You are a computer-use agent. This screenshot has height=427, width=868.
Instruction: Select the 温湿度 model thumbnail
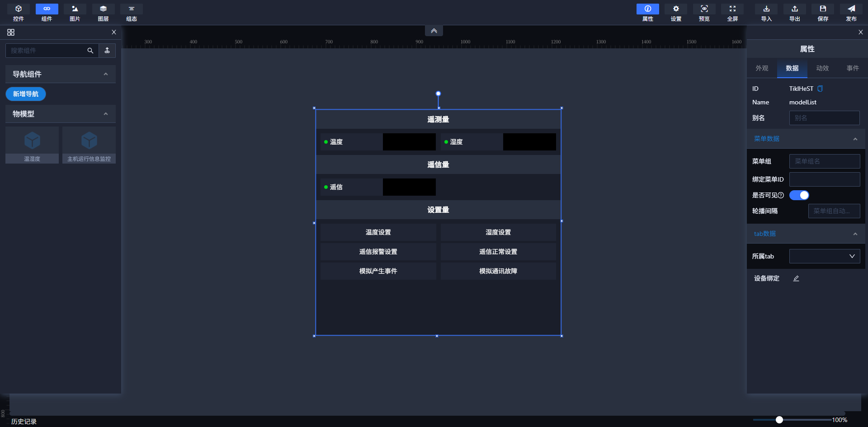pyautogui.click(x=32, y=144)
